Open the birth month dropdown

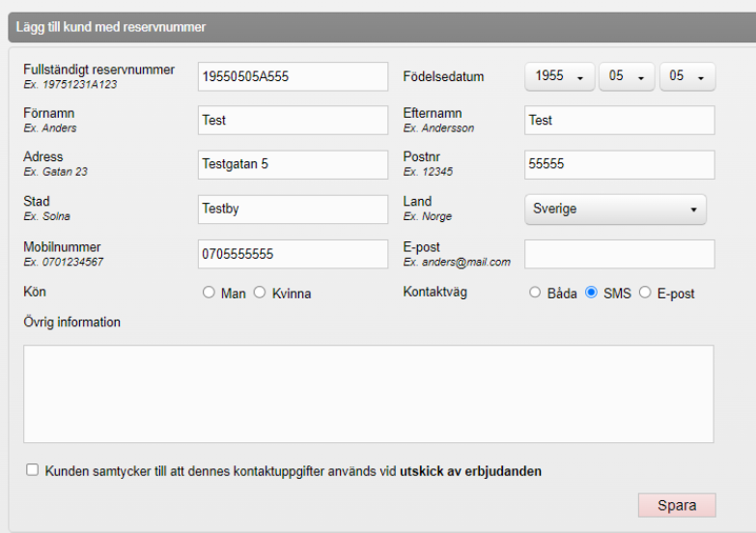(x=627, y=76)
